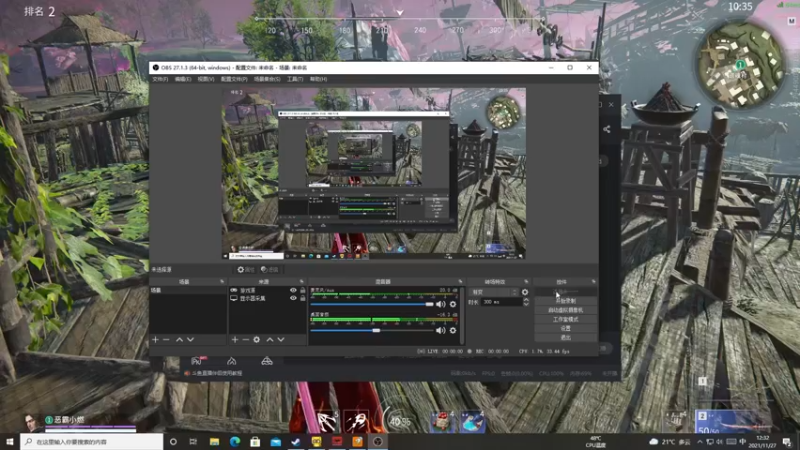Image resolution: width=800 pixels, height=450 pixels.
Task: Open the 工具(T) menu in OBS
Action: coord(295,79)
